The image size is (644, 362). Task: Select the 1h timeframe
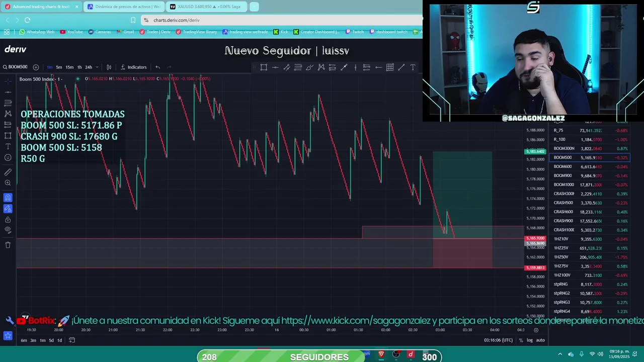[79, 67]
